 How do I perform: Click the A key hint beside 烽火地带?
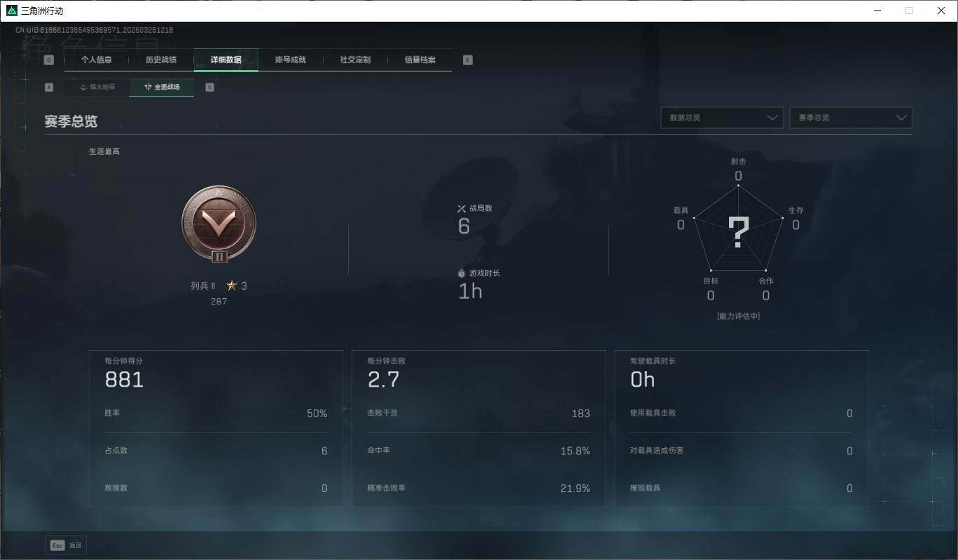pos(49,87)
